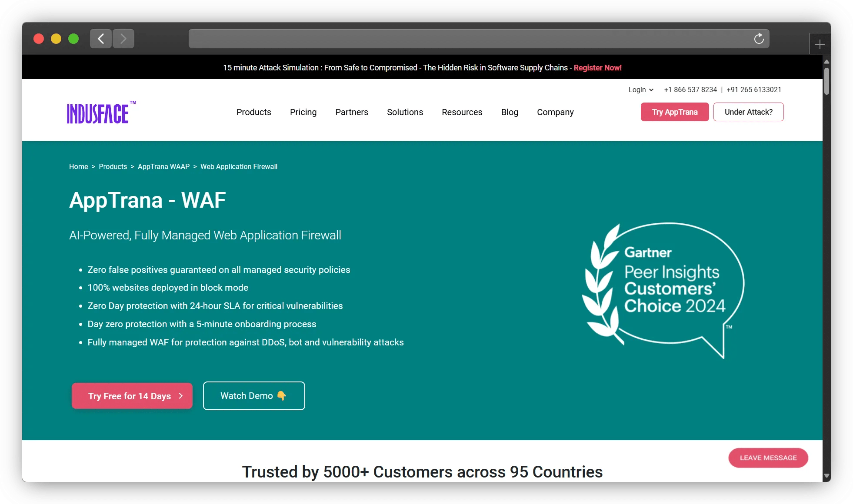
Task: Click the browser back arrow
Action: [101, 39]
